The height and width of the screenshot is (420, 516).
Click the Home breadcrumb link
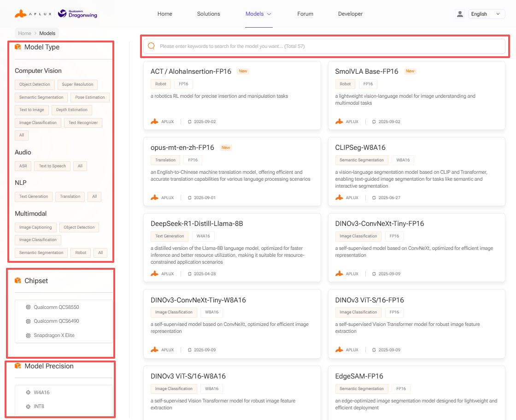point(25,33)
